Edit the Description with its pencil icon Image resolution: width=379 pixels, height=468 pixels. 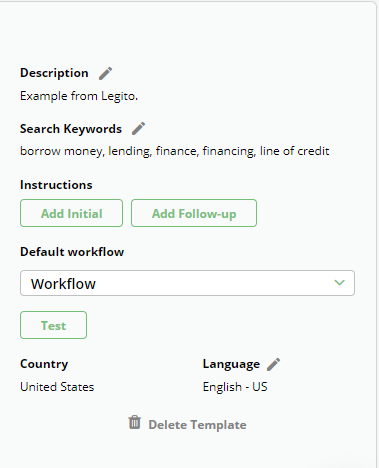tap(105, 73)
